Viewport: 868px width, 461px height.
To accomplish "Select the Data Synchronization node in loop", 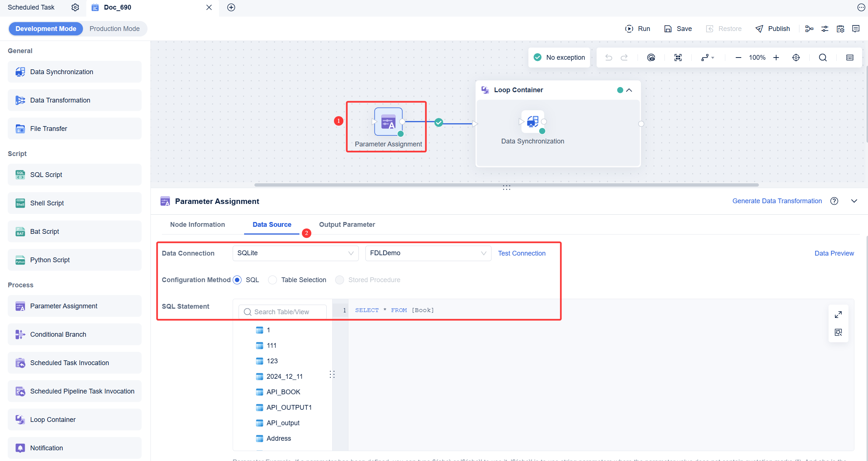I will [532, 122].
